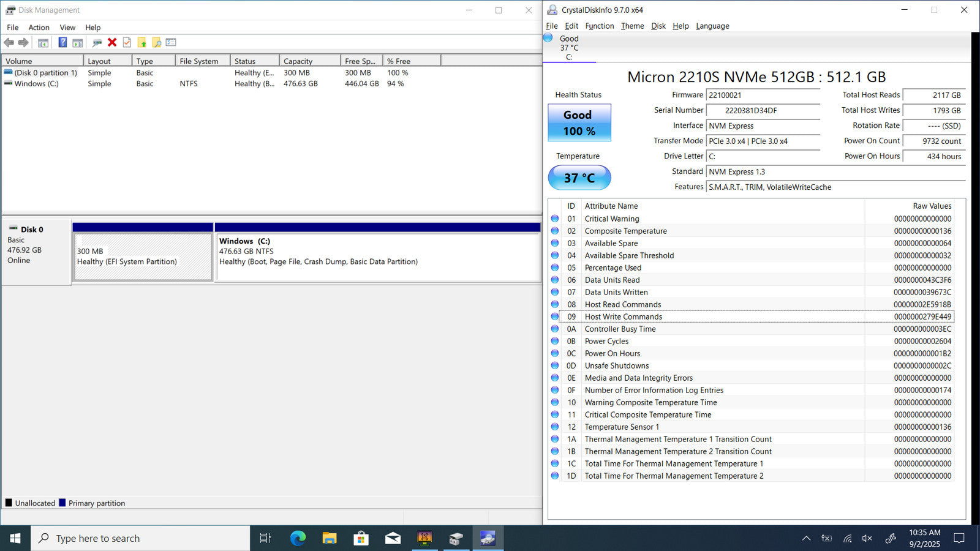Click the % Free column header

(412, 61)
